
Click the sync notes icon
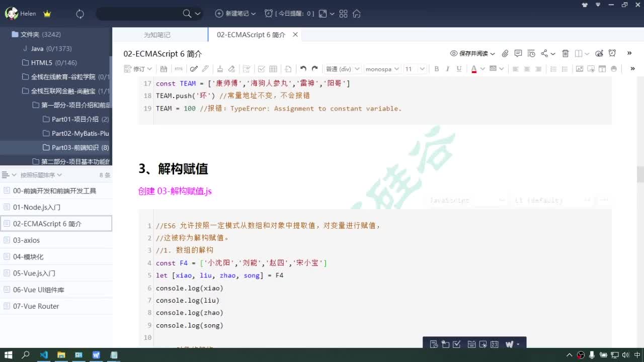(x=80, y=14)
